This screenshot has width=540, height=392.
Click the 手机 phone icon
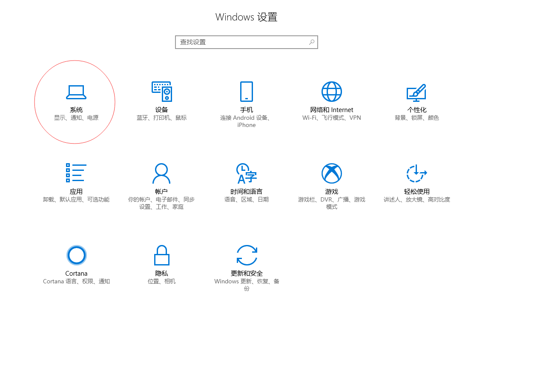tap(247, 92)
